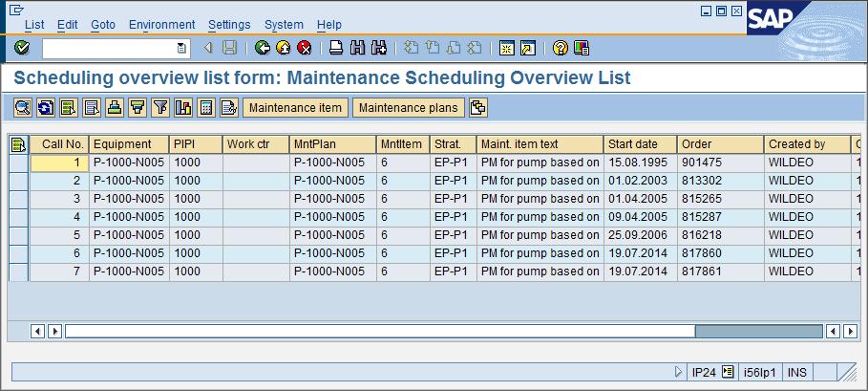Select row selector for call number 7
The width and height of the screenshot is (868, 391).
click(x=19, y=272)
